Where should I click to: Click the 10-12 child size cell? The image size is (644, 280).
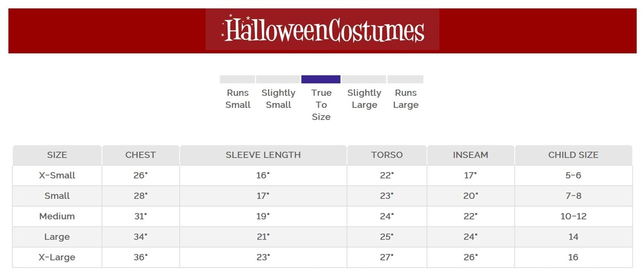pyautogui.click(x=573, y=216)
